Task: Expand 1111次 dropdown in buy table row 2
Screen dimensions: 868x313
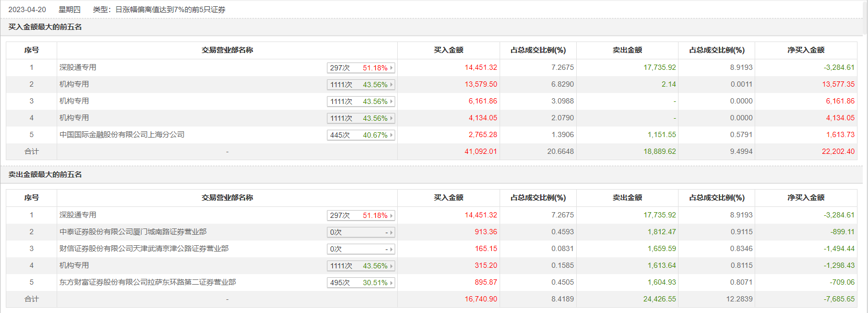Action: [x=391, y=85]
